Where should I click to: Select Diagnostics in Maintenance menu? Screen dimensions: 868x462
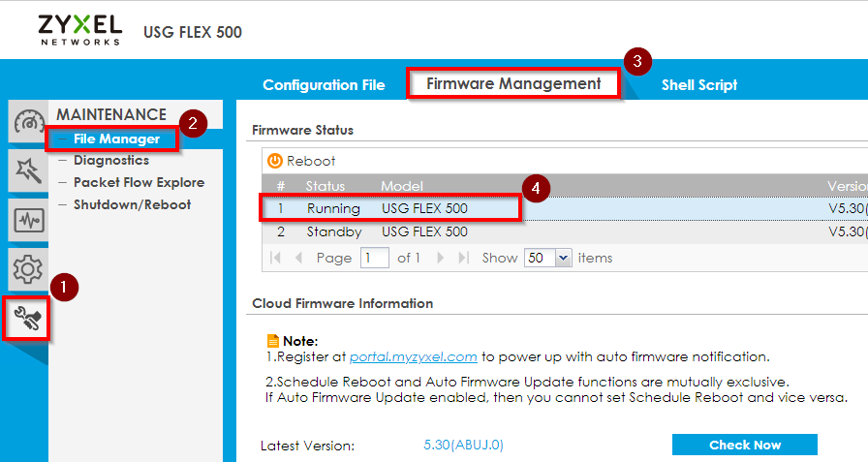[111, 161]
